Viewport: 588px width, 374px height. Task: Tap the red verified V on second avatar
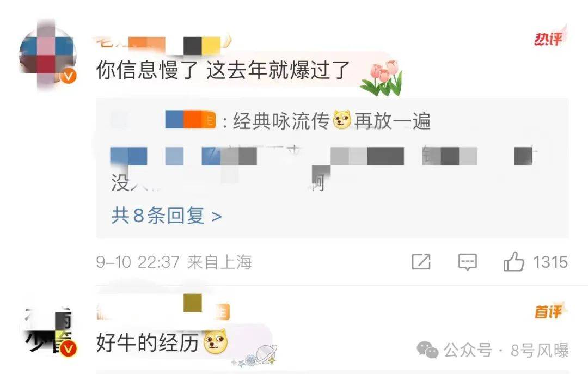[68, 349]
